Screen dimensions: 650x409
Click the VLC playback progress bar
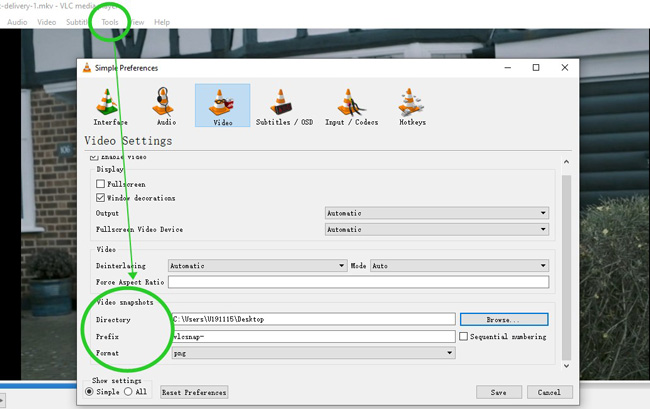pos(38,386)
